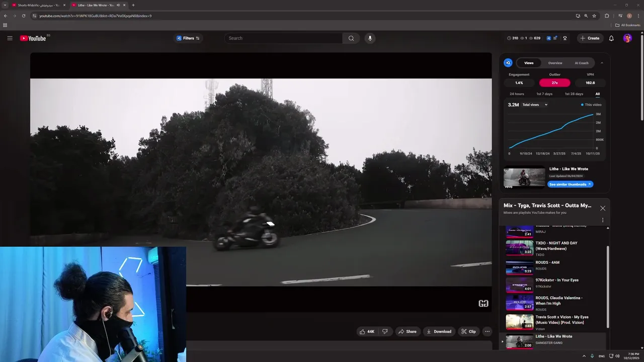
Task: Open the site information icon
Action: pos(34,16)
